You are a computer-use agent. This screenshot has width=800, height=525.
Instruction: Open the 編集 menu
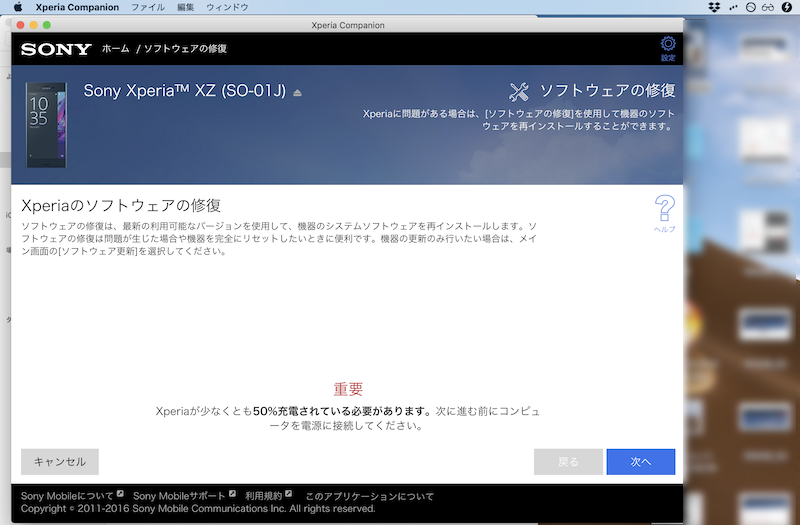[185, 7]
